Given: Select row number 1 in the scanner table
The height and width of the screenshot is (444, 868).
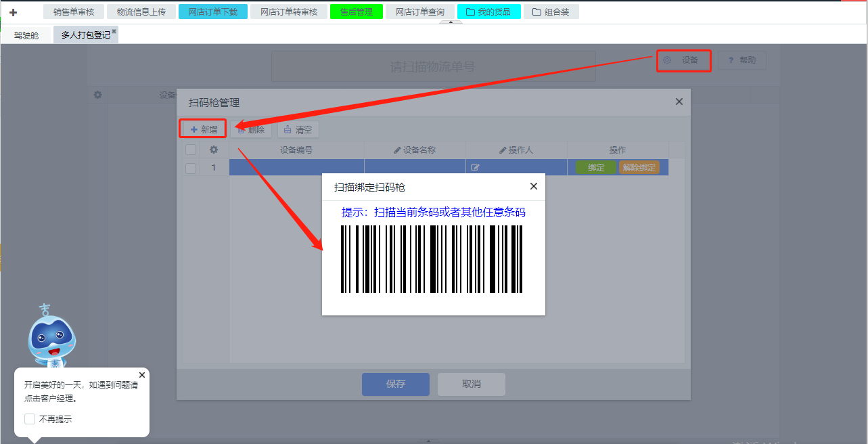Looking at the screenshot, I should pyautogui.click(x=214, y=168).
